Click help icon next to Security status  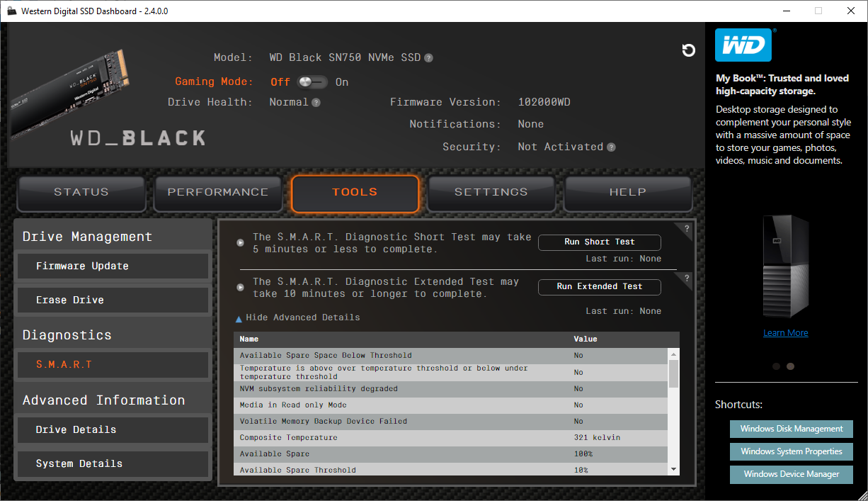(611, 147)
